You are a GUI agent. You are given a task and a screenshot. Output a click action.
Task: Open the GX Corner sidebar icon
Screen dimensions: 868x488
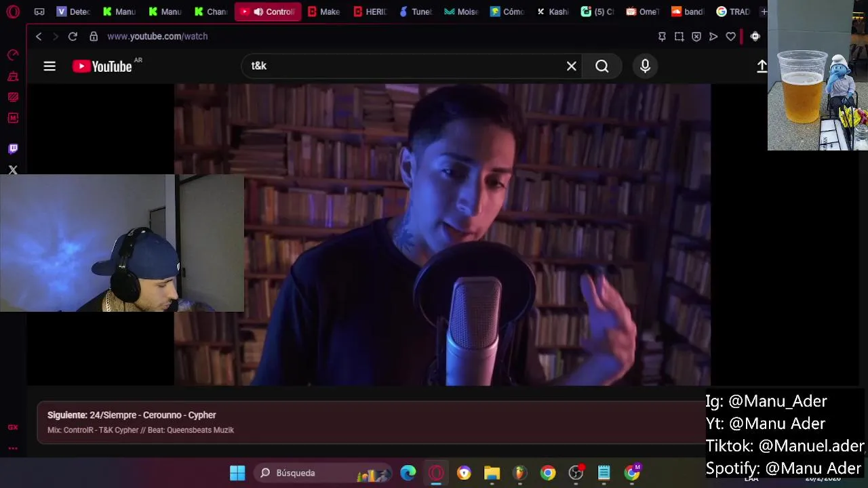(x=13, y=427)
